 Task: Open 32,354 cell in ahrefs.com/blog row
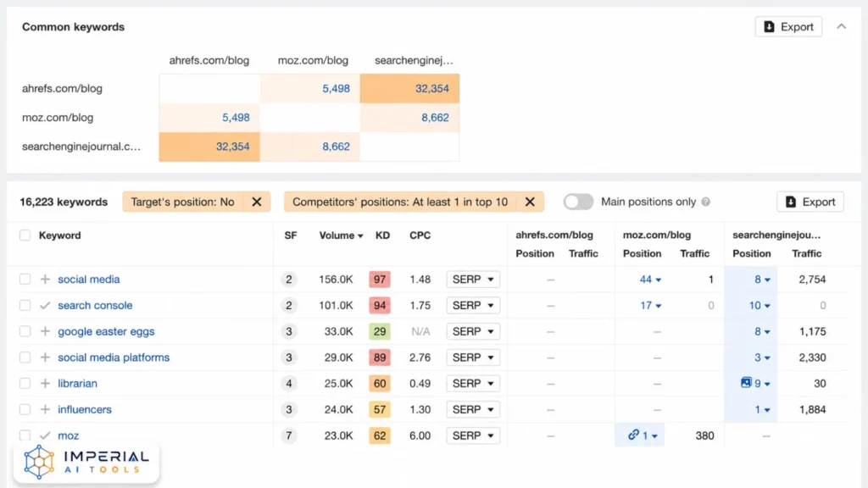coord(409,88)
